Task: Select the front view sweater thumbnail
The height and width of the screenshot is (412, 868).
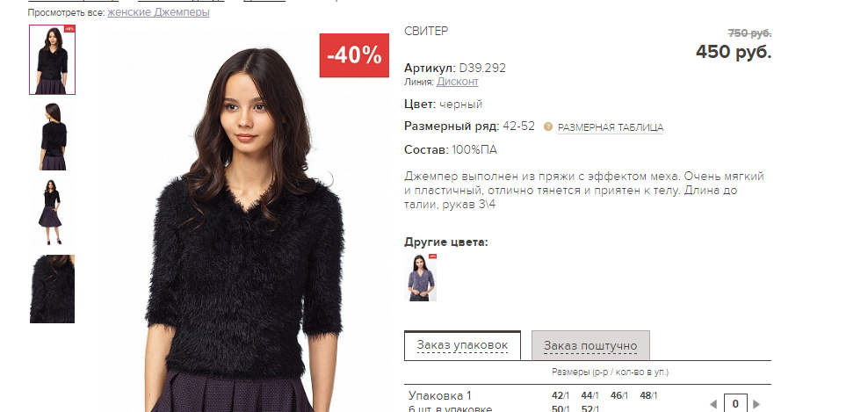Action: pos(52,60)
